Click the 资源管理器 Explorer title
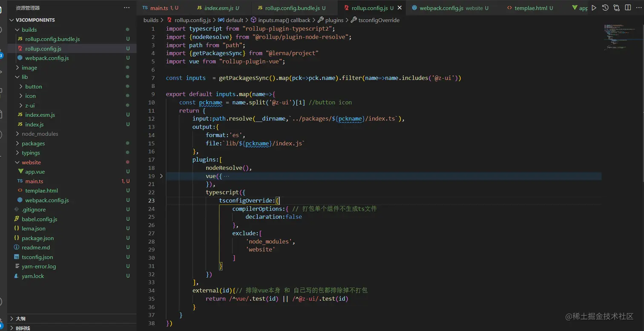 pyautogui.click(x=28, y=8)
